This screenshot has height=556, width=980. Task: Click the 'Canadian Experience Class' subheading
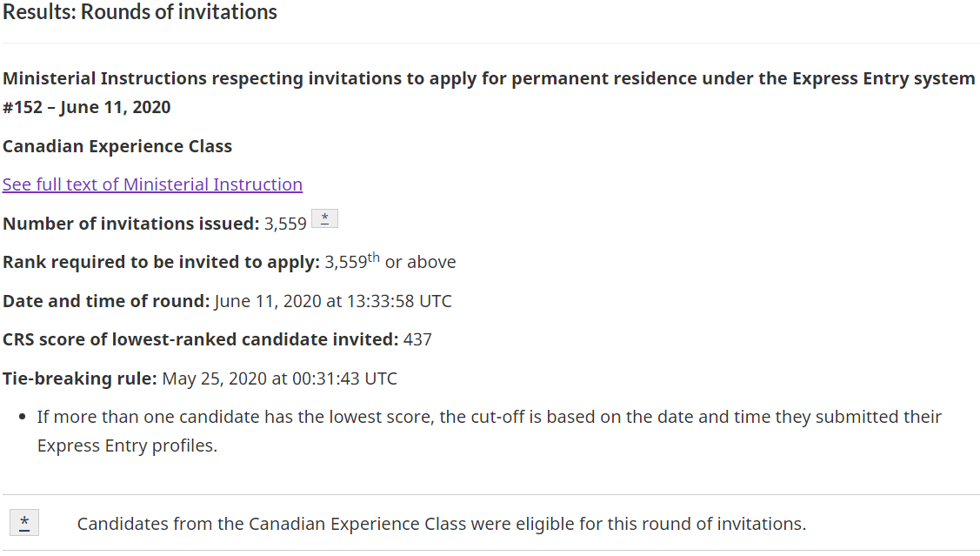117,146
